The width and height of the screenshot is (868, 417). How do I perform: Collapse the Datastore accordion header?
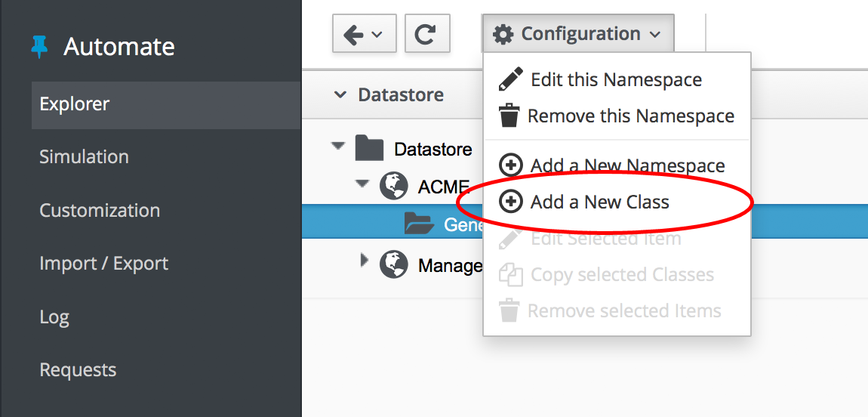[341, 95]
